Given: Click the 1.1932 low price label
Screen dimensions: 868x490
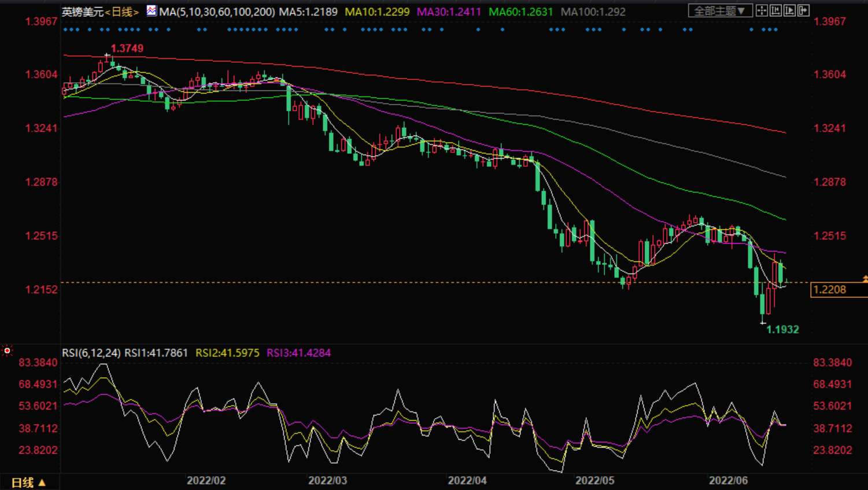Looking at the screenshot, I should (782, 330).
